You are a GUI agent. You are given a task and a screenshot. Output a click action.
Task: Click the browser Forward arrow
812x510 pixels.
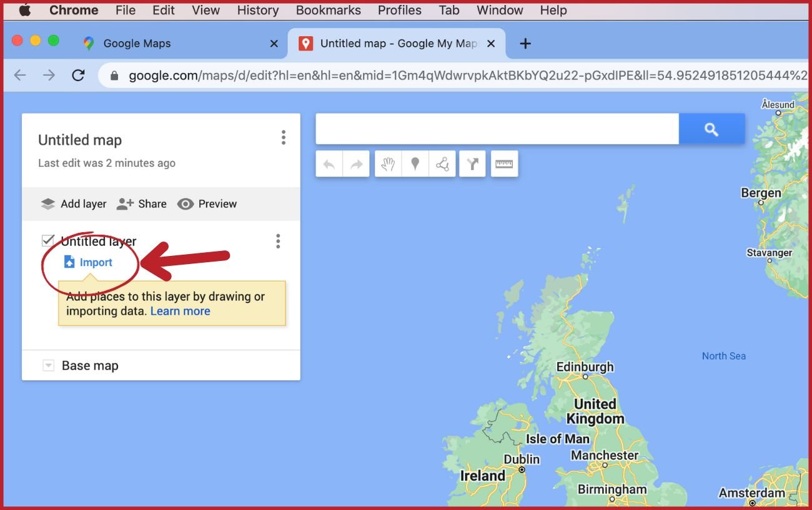click(49, 76)
